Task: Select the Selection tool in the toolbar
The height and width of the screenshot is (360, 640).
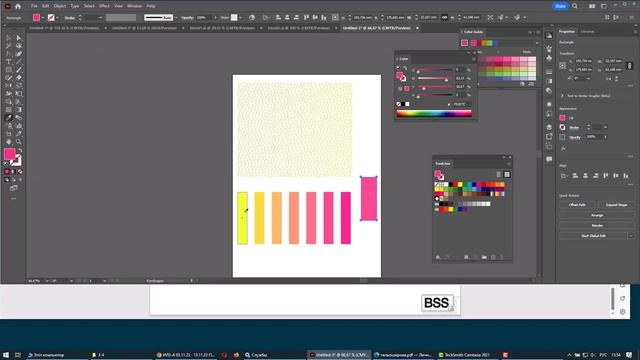Action: click(x=9, y=38)
